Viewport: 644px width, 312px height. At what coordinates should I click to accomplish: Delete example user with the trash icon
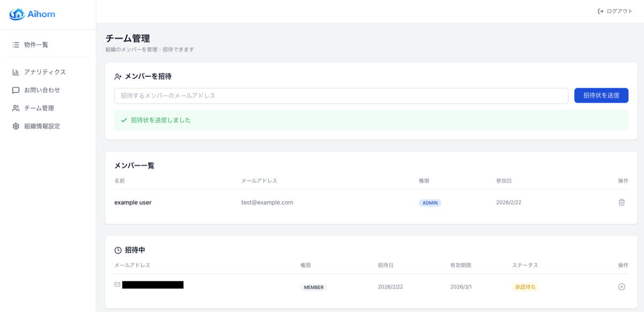(x=621, y=203)
